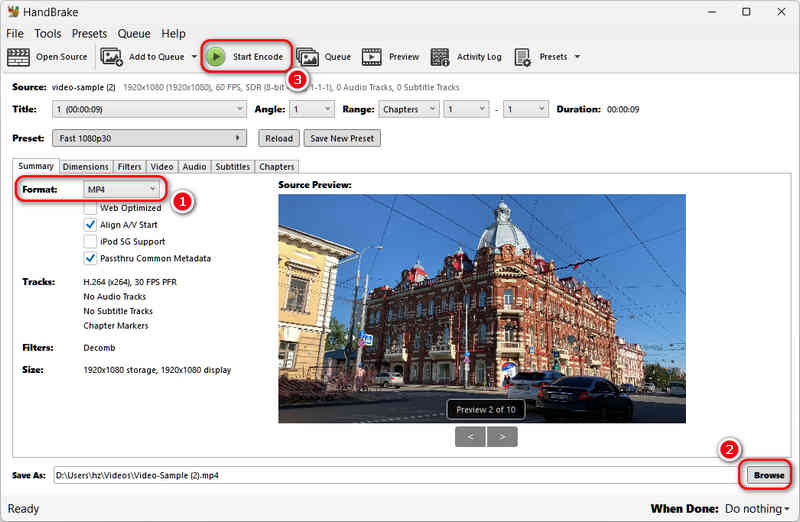The image size is (800, 522).
Task: Open the Preset Fast 1080p30 selector
Action: (x=149, y=138)
